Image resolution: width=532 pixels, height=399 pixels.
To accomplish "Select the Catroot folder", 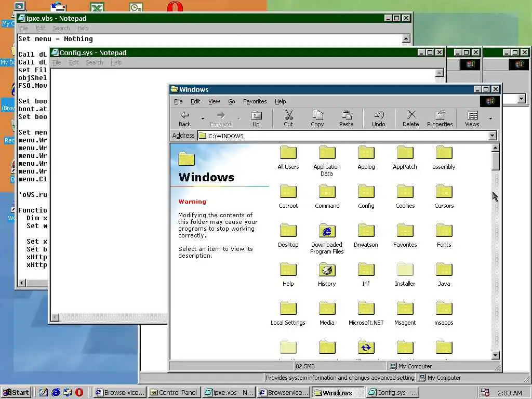I will pyautogui.click(x=288, y=197).
